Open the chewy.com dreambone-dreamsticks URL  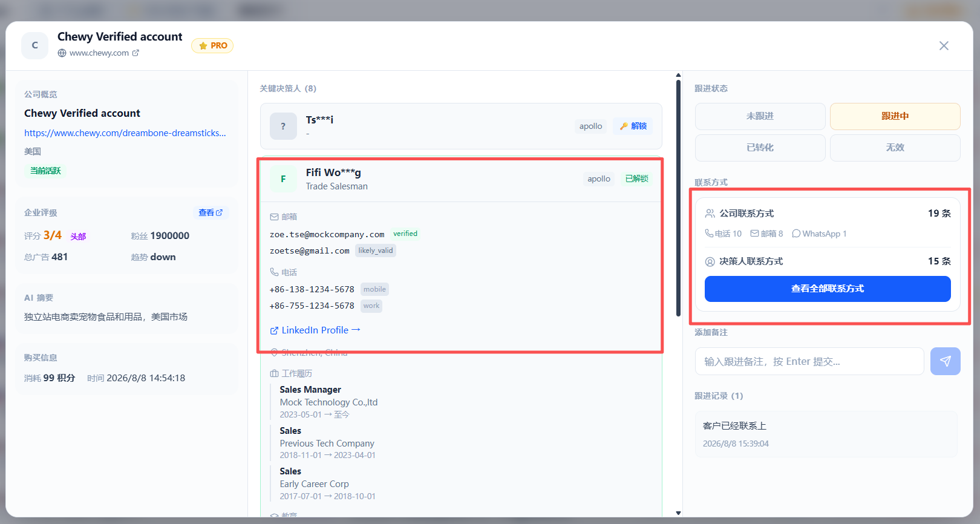coord(125,133)
